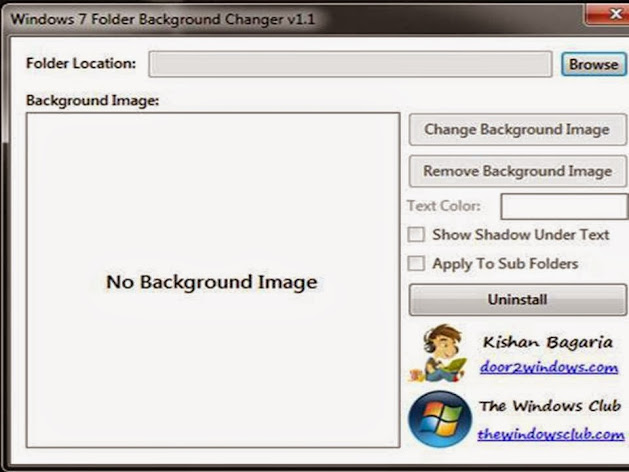Click the Kishan Bagaria cartoon avatar
The height and width of the screenshot is (472, 629).
point(439,354)
